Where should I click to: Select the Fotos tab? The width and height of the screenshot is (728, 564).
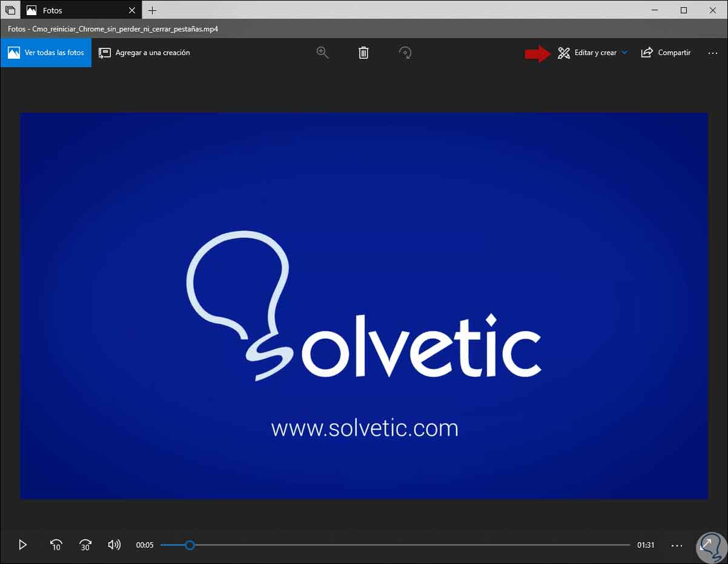tap(81, 10)
